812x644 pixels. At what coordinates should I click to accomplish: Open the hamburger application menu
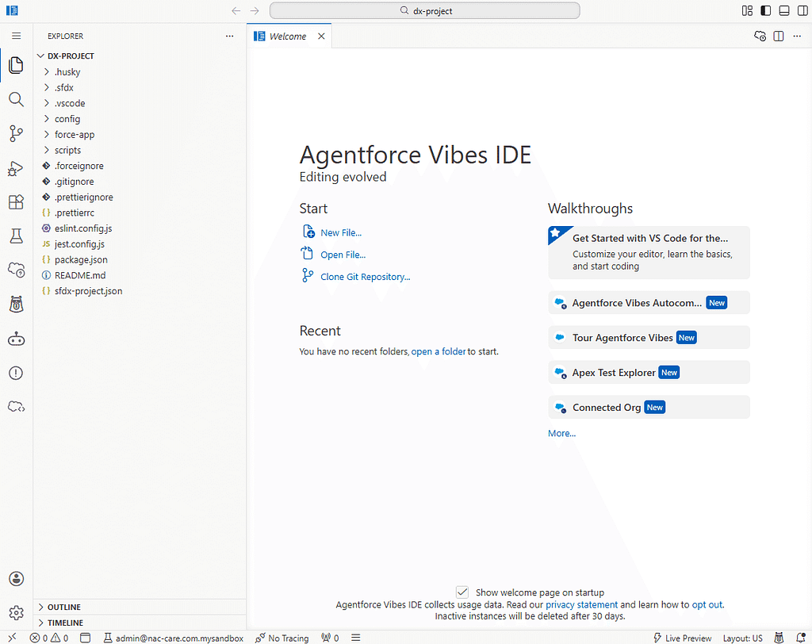[16, 36]
